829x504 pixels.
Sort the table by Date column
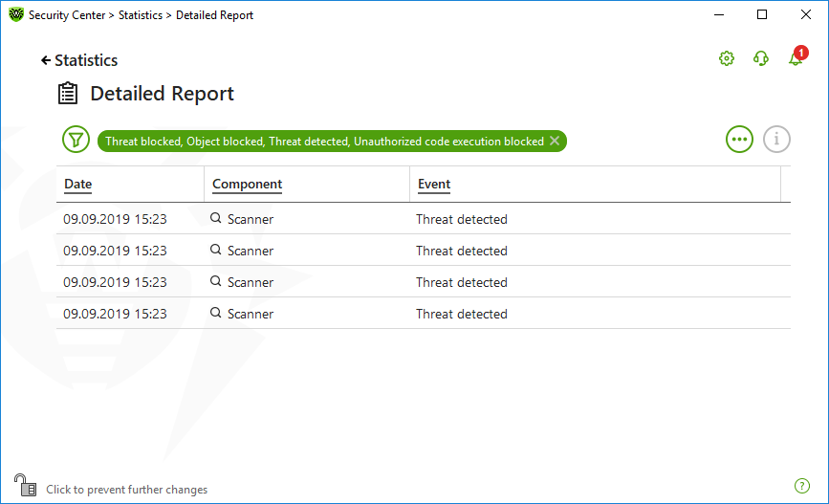pos(77,184)
